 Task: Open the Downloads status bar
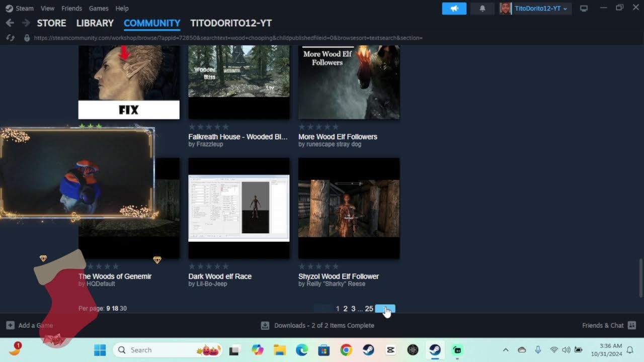pyautogui.click(x=317, y=325)
